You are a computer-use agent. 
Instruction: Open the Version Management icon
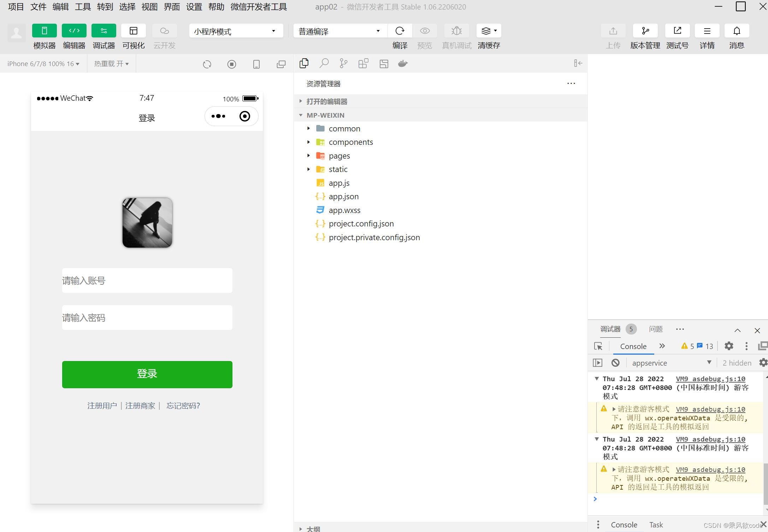pyautogui.click(x=645, y=31)
